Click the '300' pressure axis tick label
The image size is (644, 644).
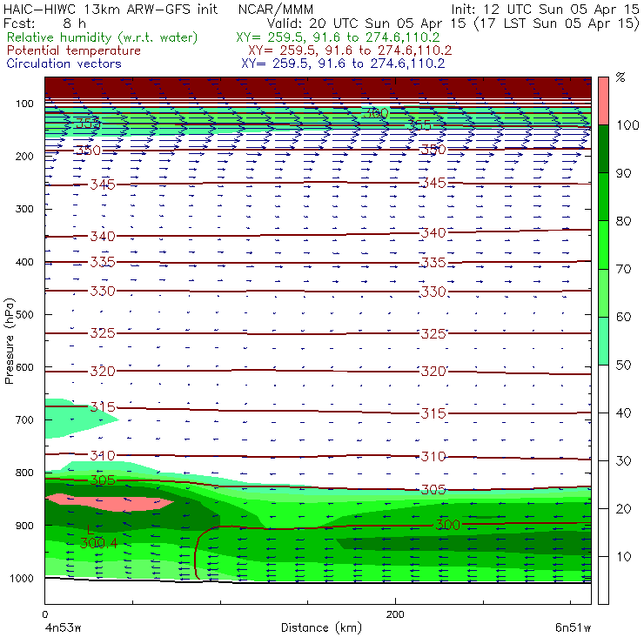24,209
